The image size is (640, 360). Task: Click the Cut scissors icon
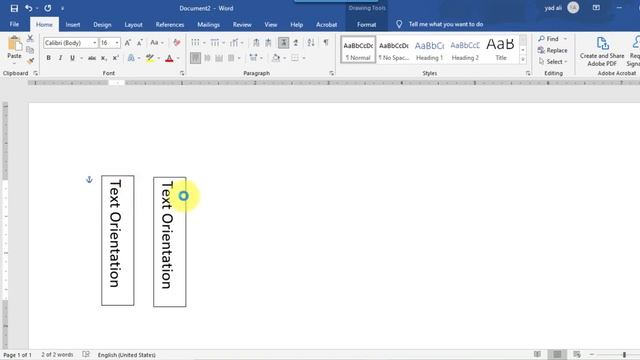tap(30, 38)
